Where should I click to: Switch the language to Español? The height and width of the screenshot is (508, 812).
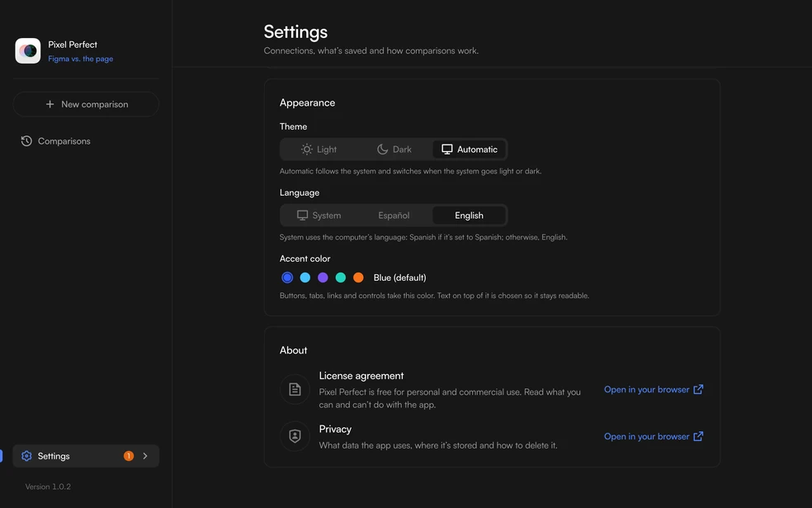click(394, 216)
